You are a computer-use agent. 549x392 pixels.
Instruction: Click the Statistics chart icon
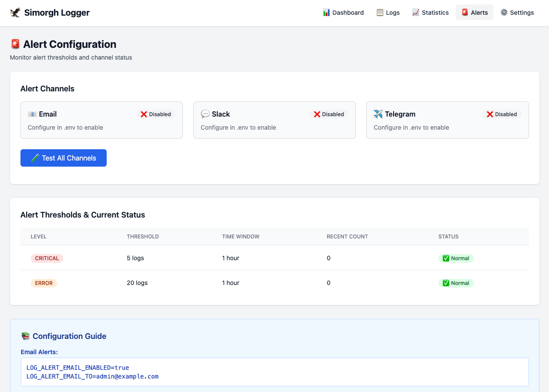(x=416, y=13)
